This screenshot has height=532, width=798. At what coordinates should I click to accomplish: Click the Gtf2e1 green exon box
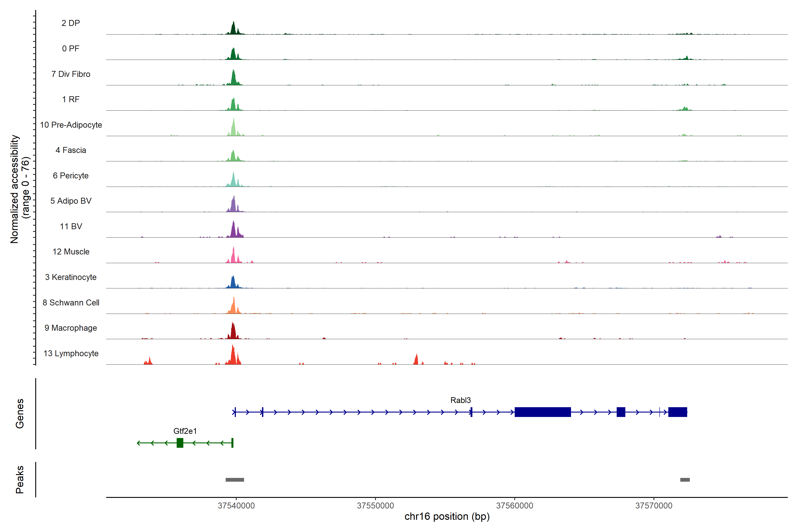(180, 443)
